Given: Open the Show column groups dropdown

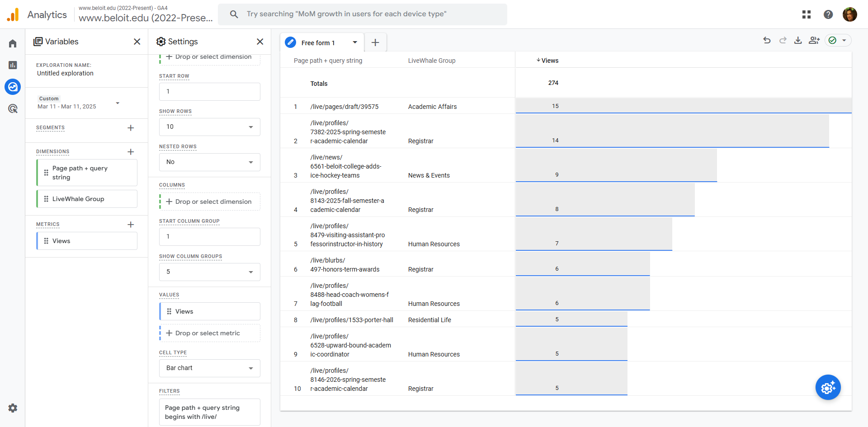Looking at the screenshot, I should 210,272.
